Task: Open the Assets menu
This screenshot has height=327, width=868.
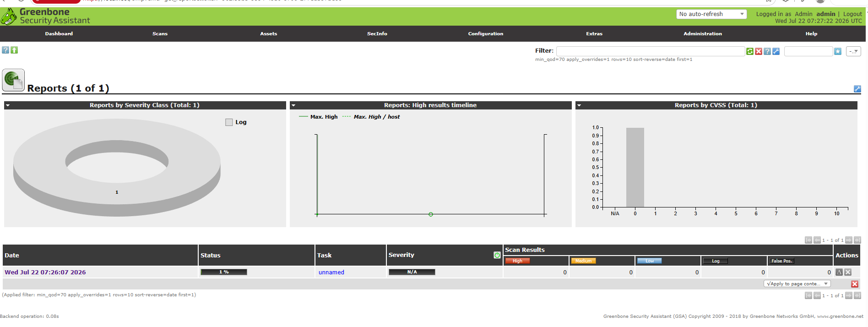Action: pos(269,33)
